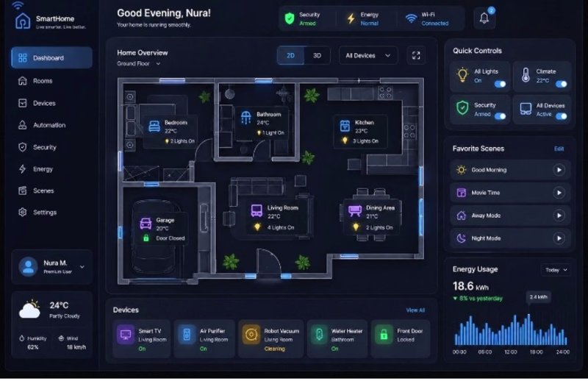Switch floor plan to 3D view
Viewport: 588px width, 381px height.
click(318, 56)
